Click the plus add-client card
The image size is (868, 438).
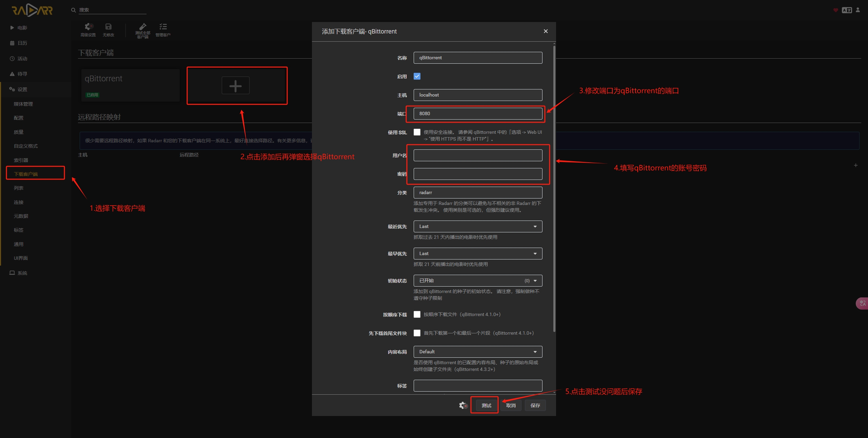(236, 86)
